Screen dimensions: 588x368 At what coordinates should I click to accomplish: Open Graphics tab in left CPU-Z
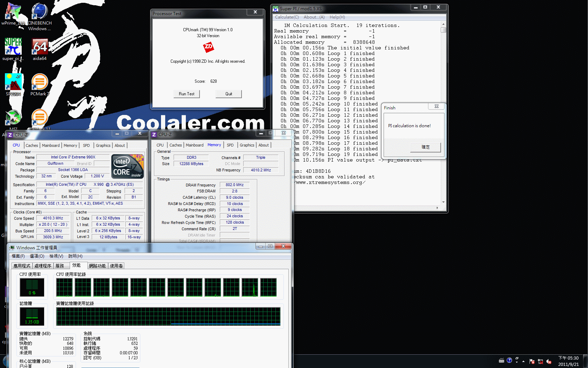(x=103, y=145)
